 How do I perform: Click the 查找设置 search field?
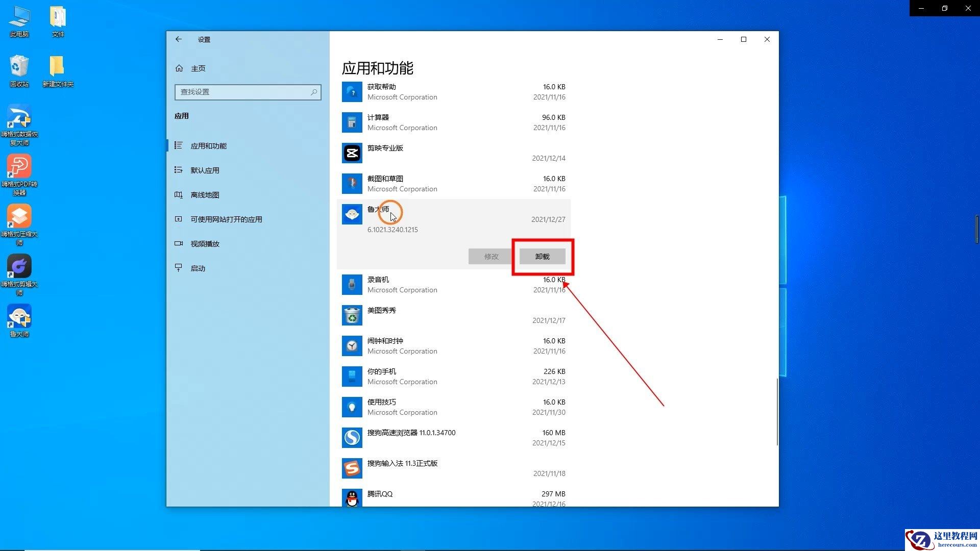click(x=248, y=92)
